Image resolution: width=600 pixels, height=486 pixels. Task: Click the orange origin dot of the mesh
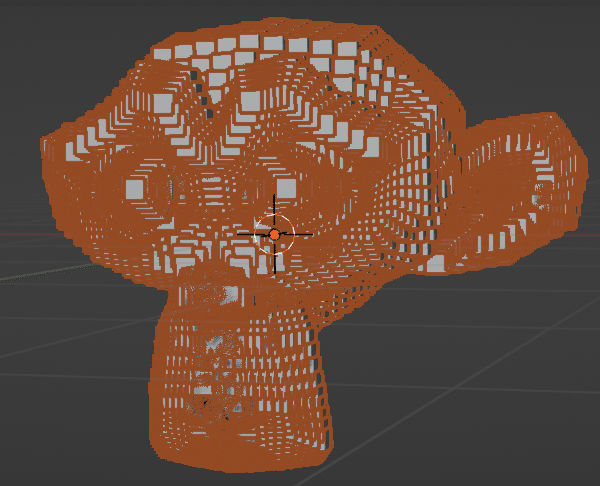pyautogui.click(x=274, y=235)
